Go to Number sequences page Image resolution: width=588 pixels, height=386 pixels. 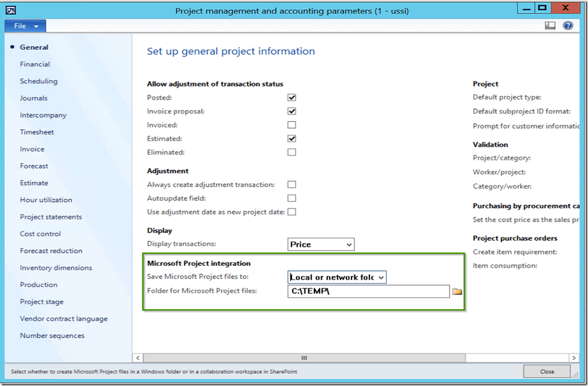(x=52, y=336)
